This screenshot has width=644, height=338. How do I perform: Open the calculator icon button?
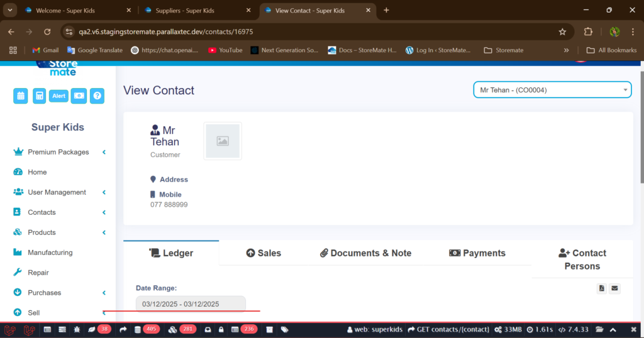tap(40, 96)
